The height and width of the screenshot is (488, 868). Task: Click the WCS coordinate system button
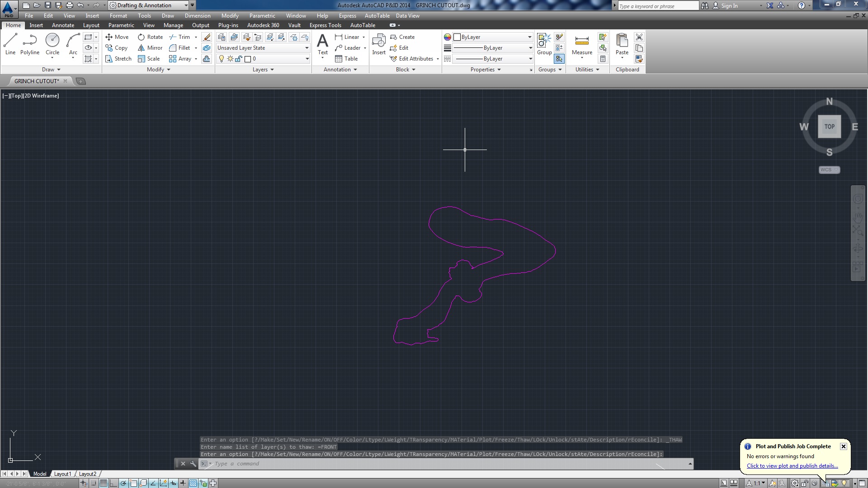[x=829, y=170]
